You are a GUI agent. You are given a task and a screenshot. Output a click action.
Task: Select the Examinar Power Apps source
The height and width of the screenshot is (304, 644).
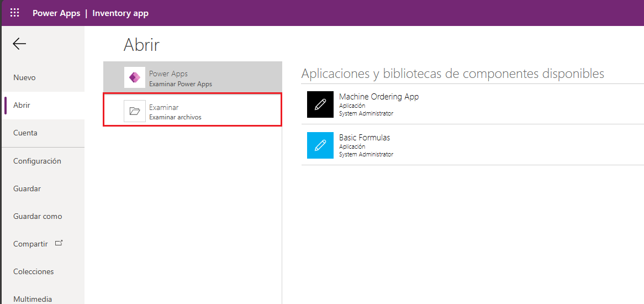tap(193, 77)
